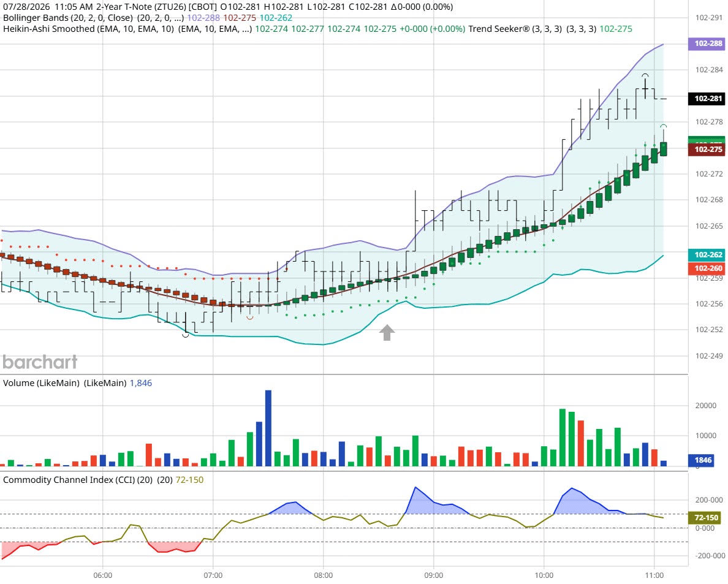Select the Commodity Channel Index pane title

click(78, 480)
